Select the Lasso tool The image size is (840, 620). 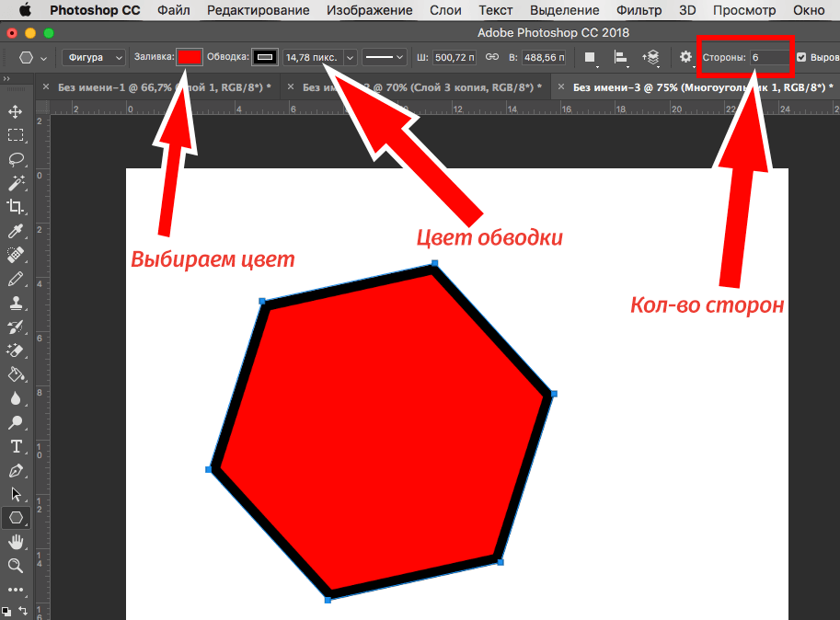16,159
